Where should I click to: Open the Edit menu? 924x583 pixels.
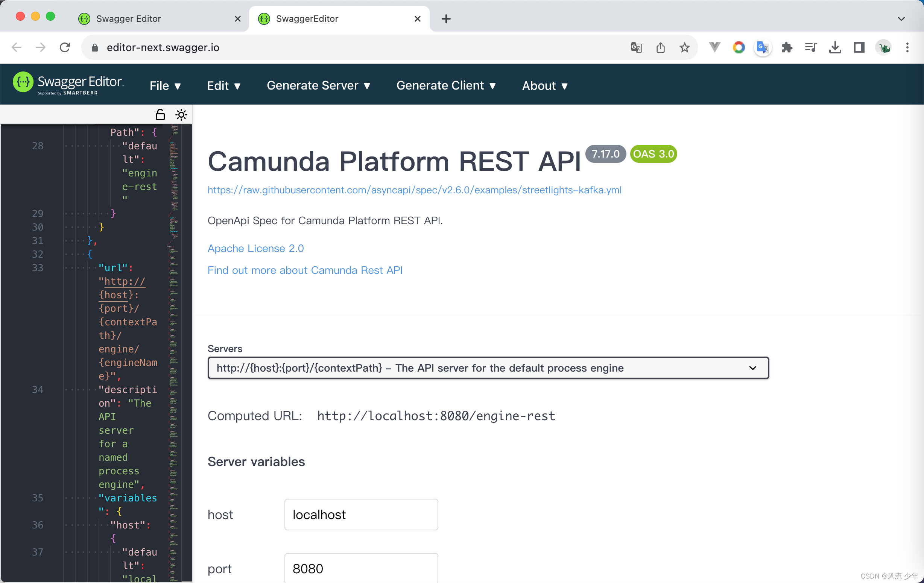224,85
